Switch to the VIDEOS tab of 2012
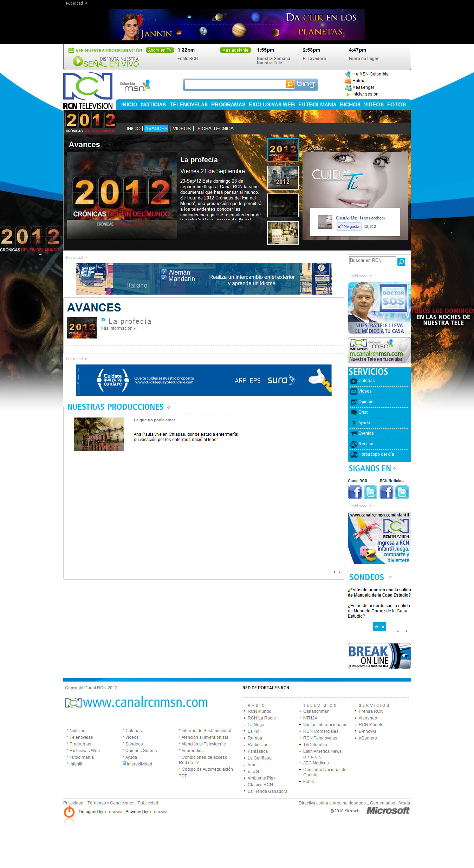This screenshot has width=474, height=868. coord(182,129)
